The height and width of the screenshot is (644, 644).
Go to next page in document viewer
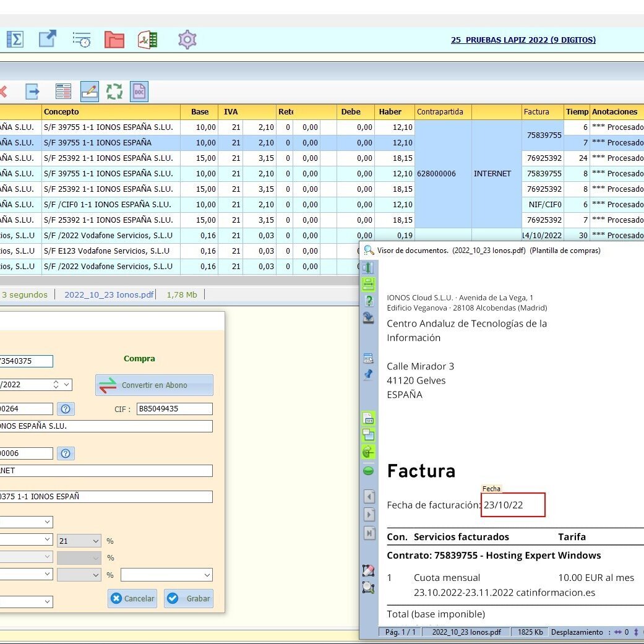click(369, 515)
